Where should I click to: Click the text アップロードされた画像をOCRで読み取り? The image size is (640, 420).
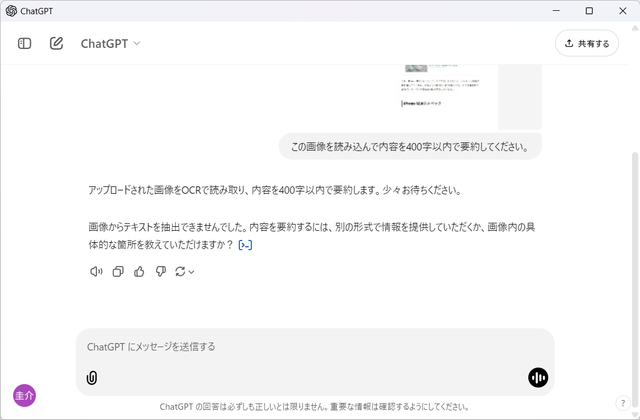(x=167, y=190)
